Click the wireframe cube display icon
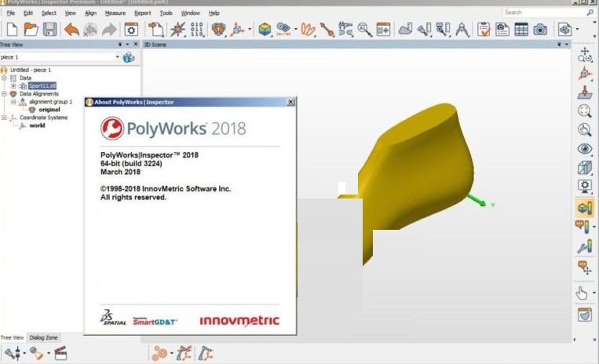 coord(585,168)
